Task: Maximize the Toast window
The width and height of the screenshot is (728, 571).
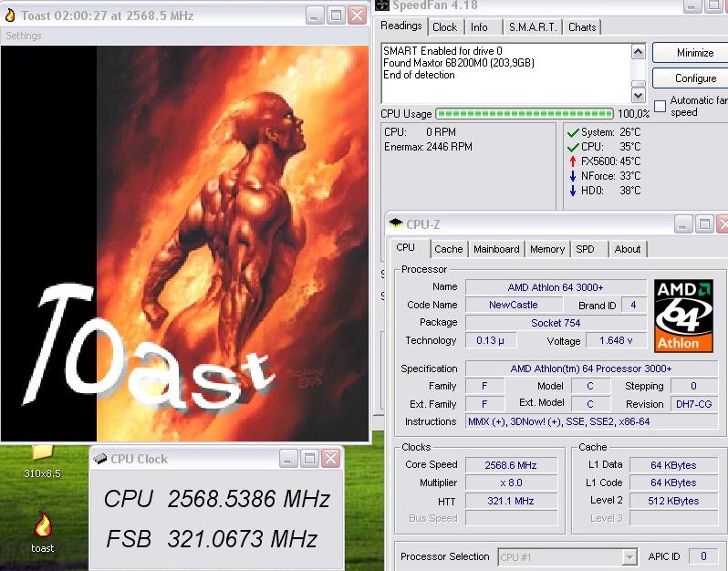Action: 336,16
